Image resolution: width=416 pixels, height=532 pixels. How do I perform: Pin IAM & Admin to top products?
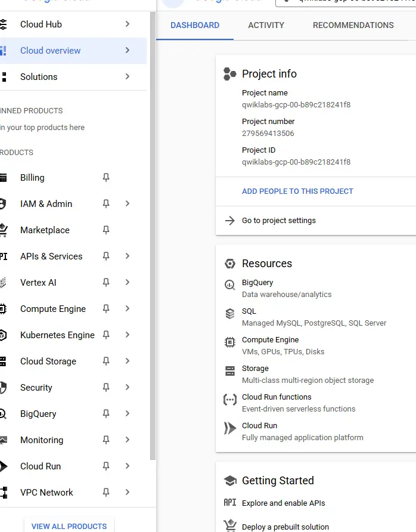106,203
